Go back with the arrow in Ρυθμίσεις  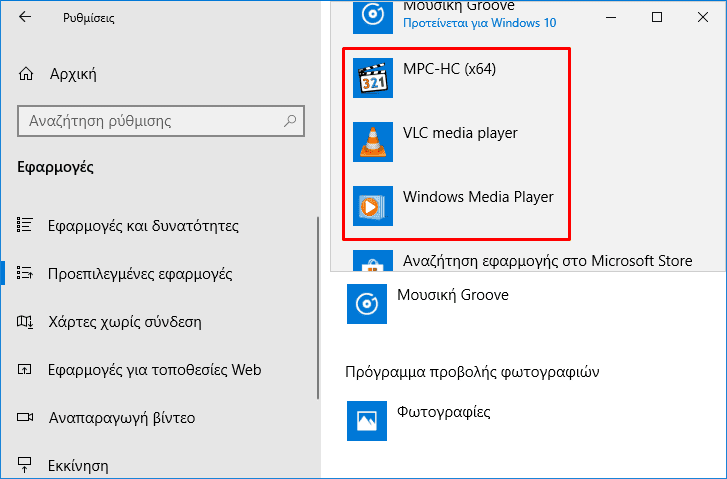[25, 17]
